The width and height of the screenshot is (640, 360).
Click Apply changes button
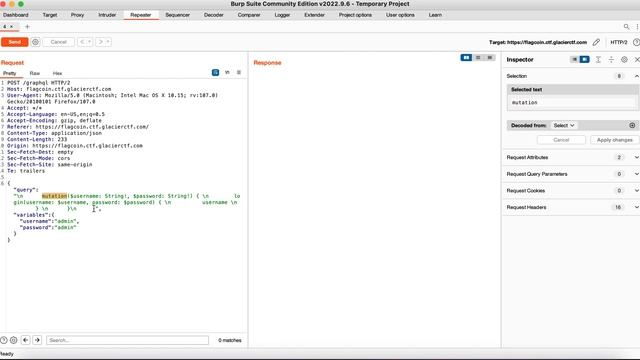(x=614, y=140)
